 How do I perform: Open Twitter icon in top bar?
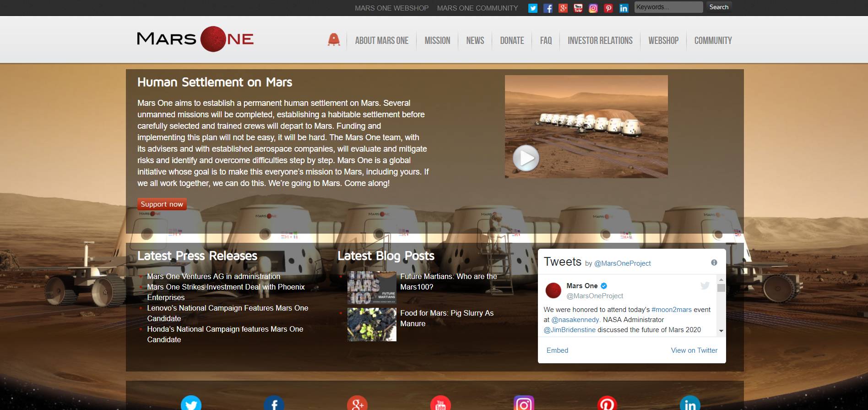[533, 8]
